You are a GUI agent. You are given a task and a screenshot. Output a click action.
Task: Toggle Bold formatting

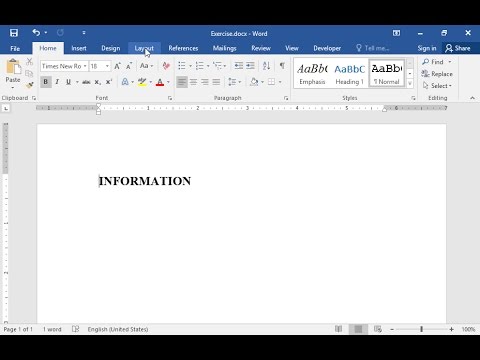point(46,82)
